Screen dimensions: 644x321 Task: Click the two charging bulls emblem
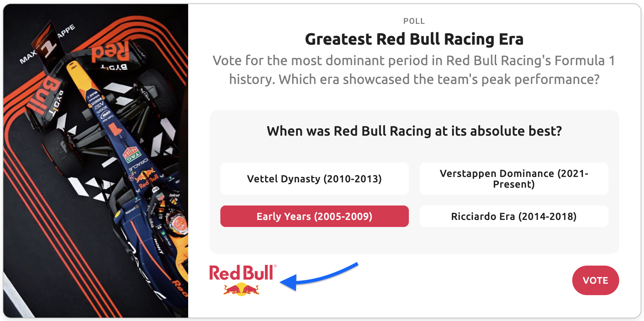[241, 289]
